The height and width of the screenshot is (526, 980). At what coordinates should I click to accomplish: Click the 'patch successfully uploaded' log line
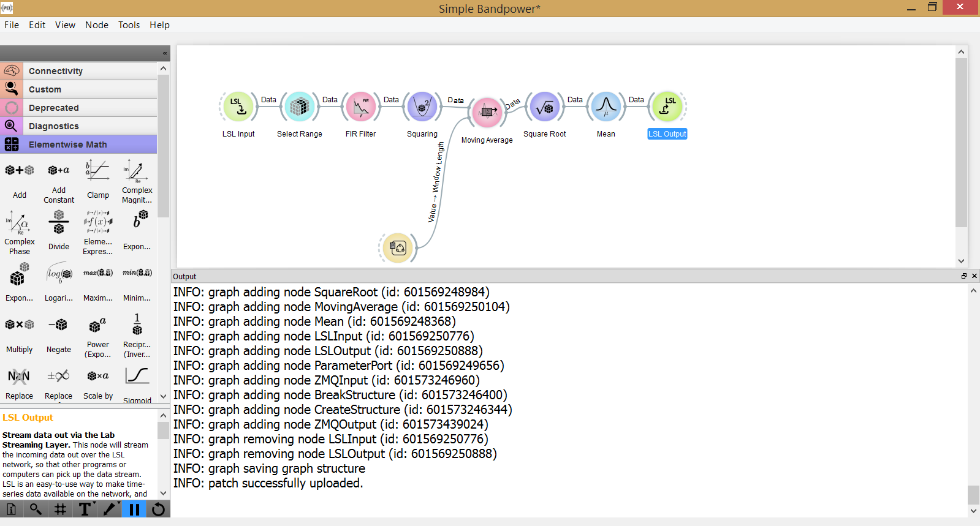point(268,483)
